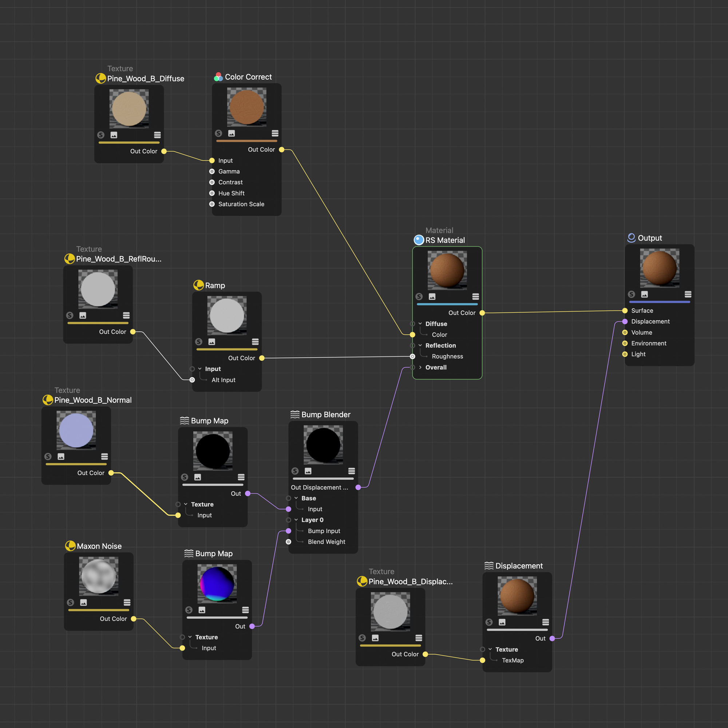Click the Output node header icon

[x=631, y=238]
